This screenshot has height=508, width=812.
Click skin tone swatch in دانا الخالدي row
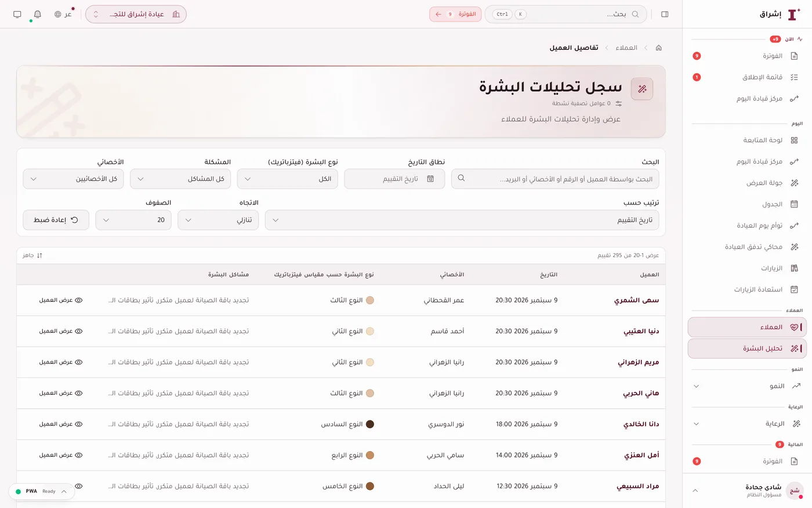point(370,424)
